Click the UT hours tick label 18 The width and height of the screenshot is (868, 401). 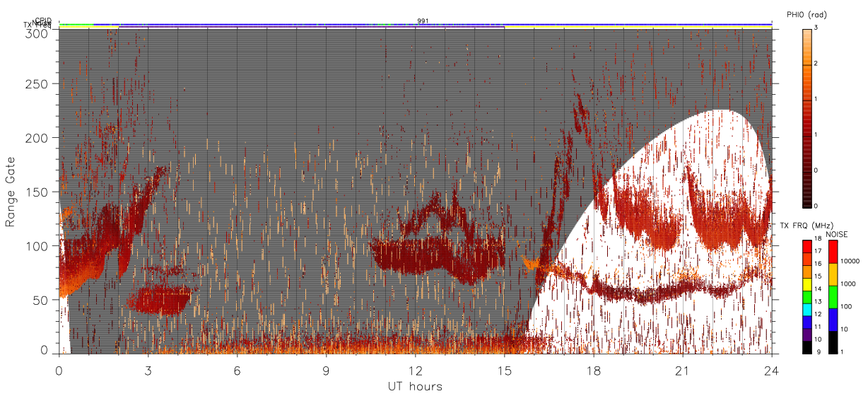click(593, 370)
